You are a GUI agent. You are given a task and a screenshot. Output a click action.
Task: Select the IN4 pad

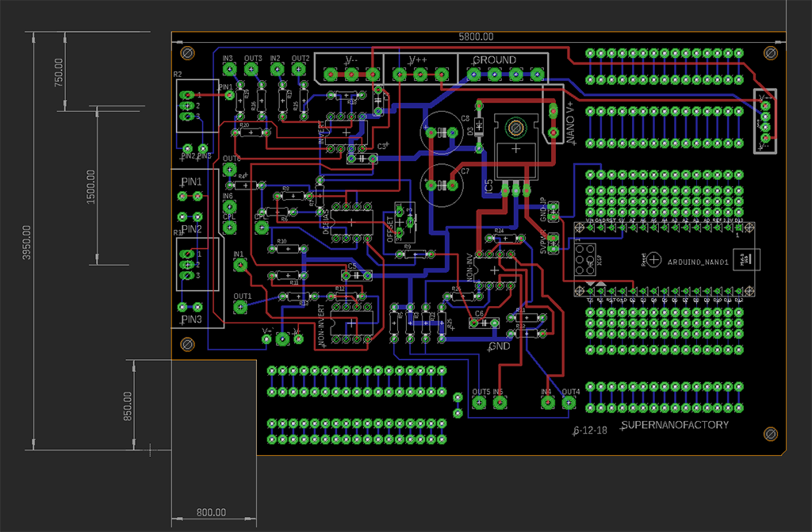coord(547,403)
